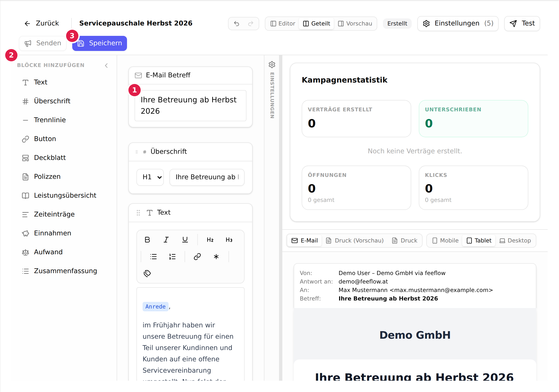Grab the drag handle of Text block
This screenshot has width=559, height=392.
tap(138, 213)
